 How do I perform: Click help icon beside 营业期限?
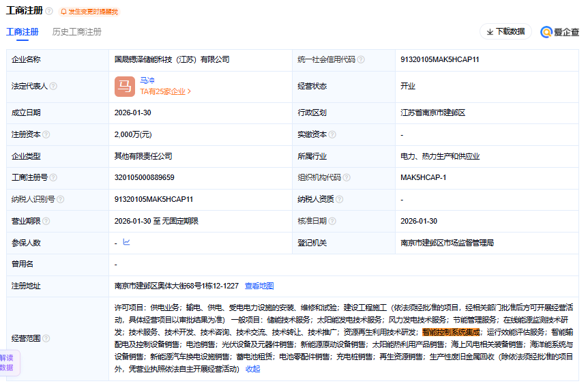coord(46,221)
